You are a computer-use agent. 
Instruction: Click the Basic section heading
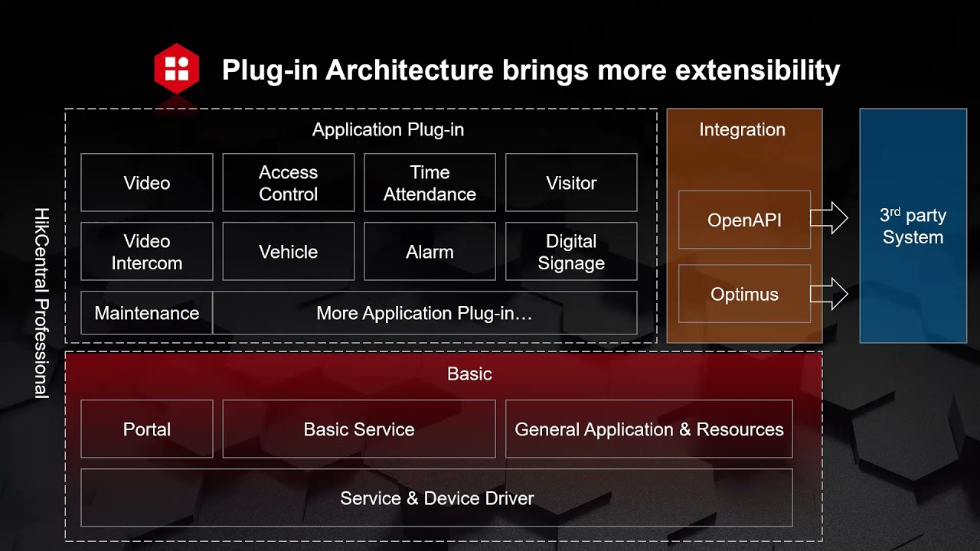click(x=469, y=374)
